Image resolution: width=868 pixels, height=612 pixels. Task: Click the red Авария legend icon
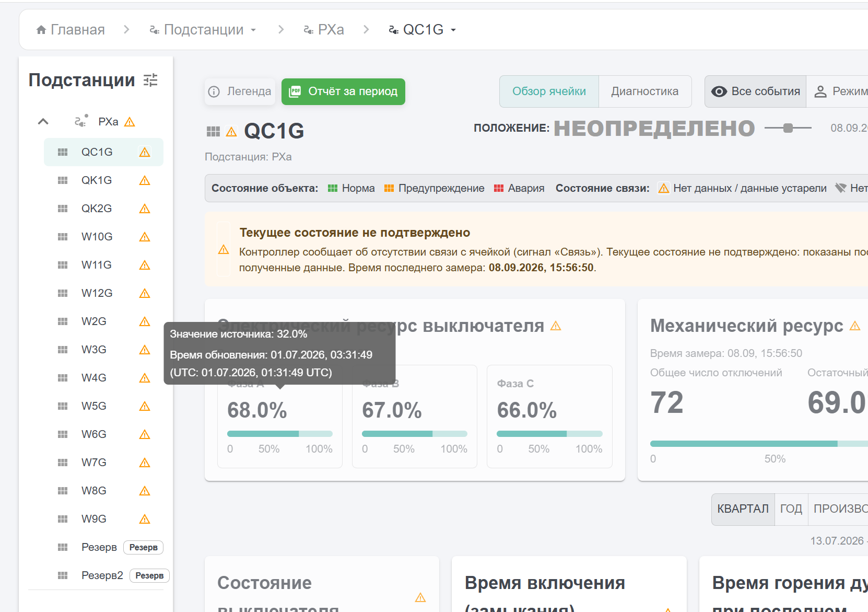(499, 188)
